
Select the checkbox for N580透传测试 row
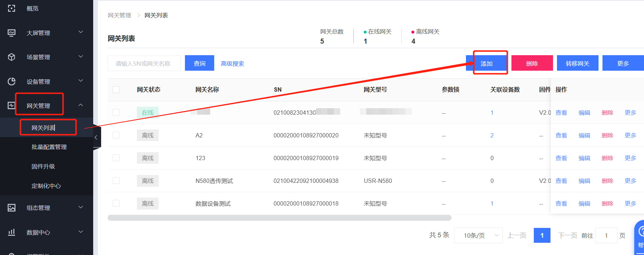116,181
